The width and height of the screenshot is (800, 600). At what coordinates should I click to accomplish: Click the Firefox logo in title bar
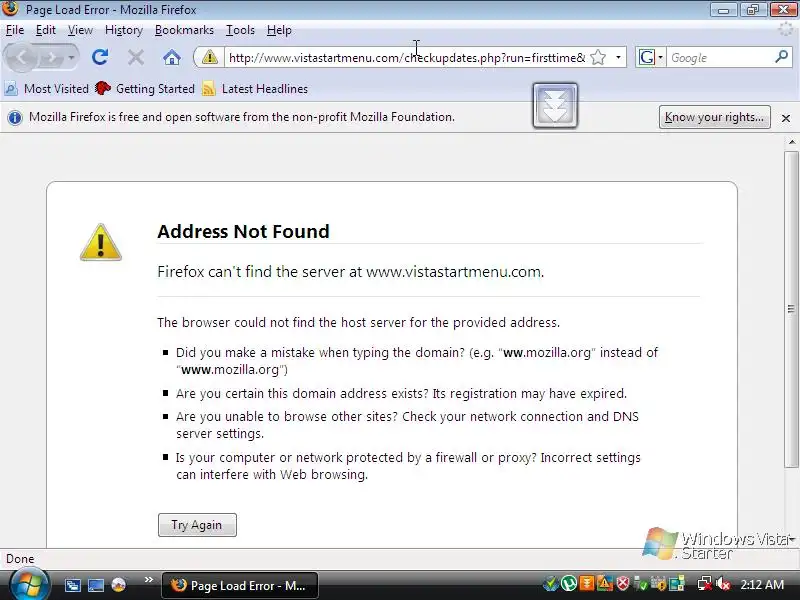coord(10,9)
